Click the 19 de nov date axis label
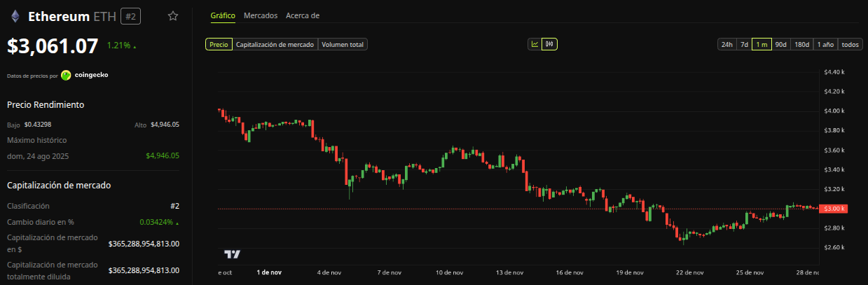This screenshot has height=285, width=868. 629,272
